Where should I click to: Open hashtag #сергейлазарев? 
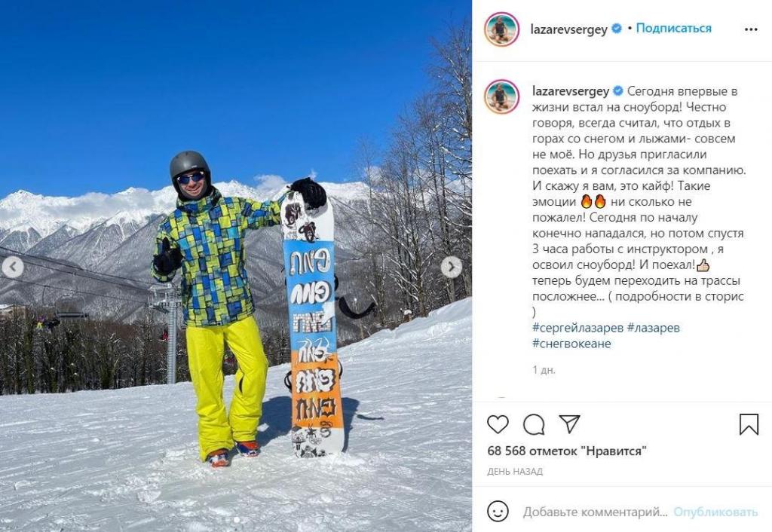click(578, 328)
